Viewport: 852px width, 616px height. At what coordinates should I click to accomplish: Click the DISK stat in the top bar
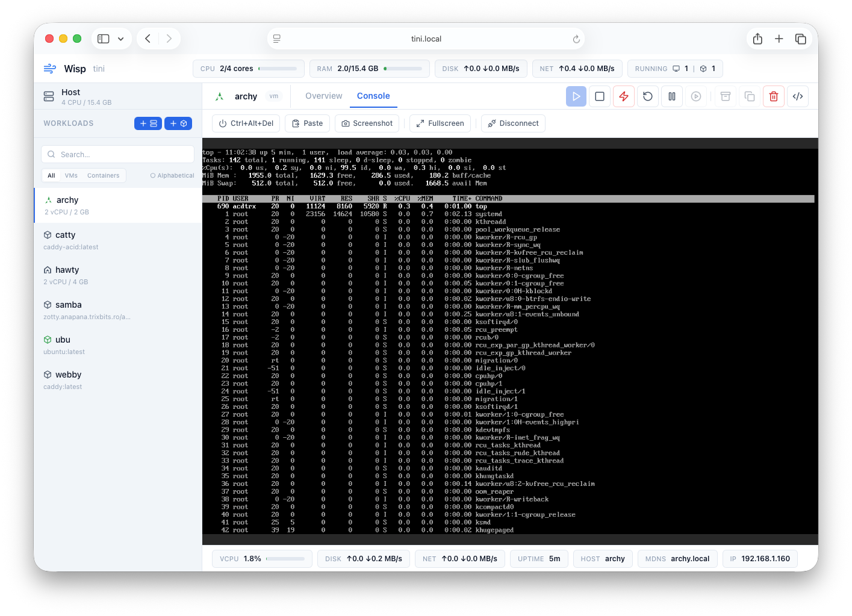pyautogui.click(x=481, y=69)
